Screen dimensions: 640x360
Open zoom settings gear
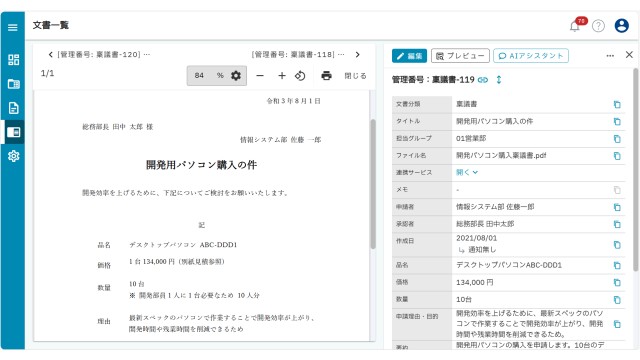236,76
